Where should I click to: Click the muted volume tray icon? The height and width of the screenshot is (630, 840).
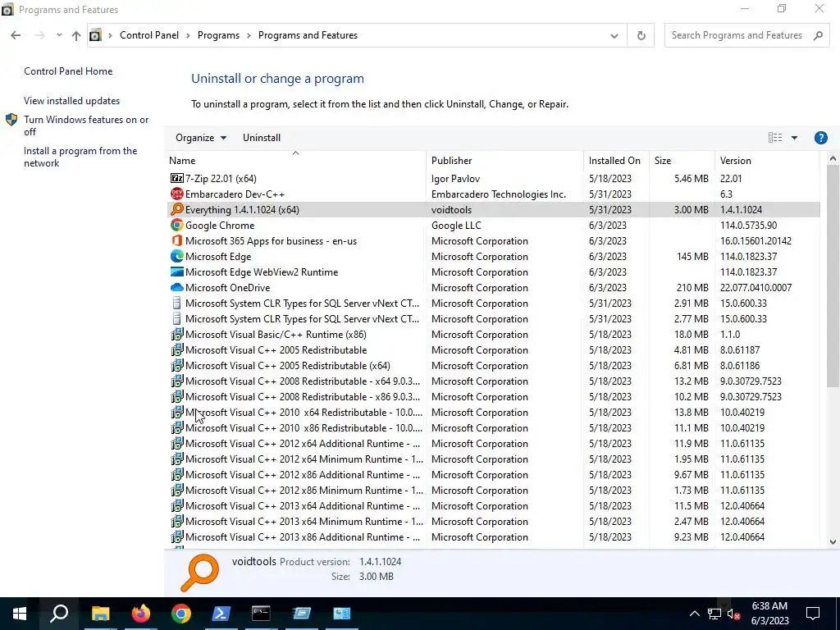(x=734, y=614)
